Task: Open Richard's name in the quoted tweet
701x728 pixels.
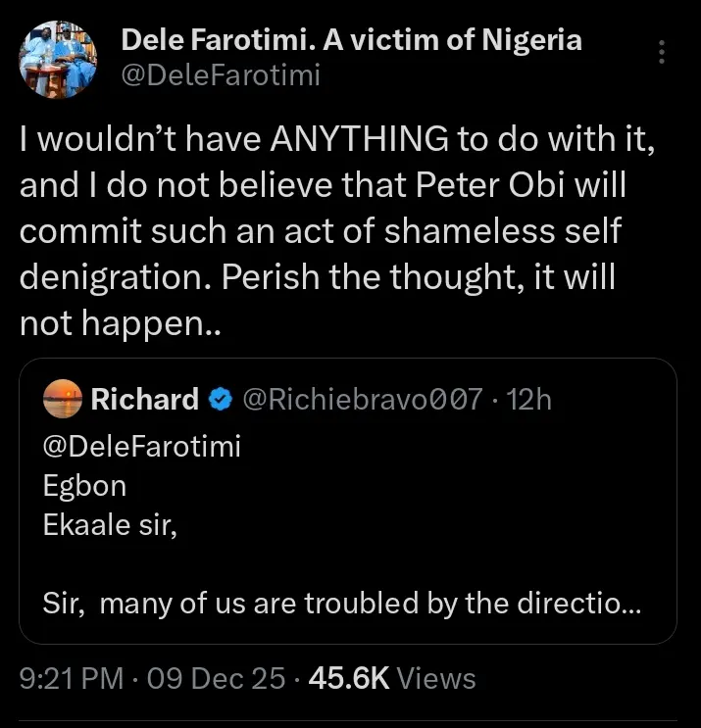Action: click(145, 399)
